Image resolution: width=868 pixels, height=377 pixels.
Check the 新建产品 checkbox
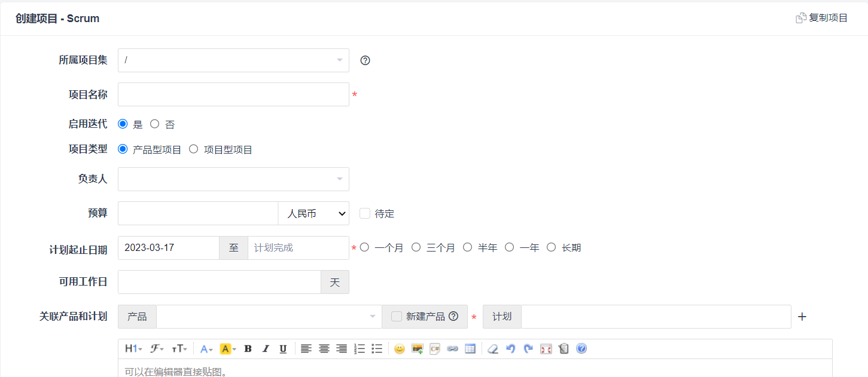pos(397,317)
